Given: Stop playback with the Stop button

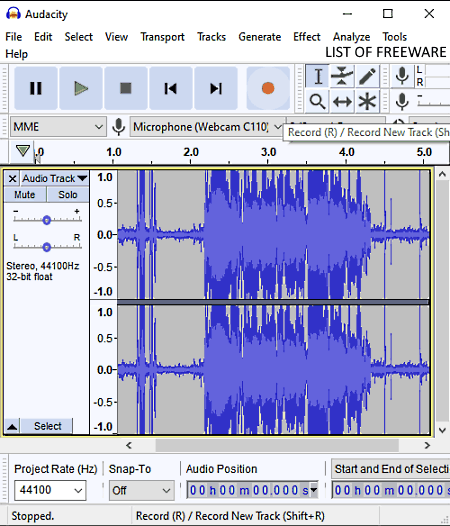Looking at the screenshot, I should click(x=126, y=88).
